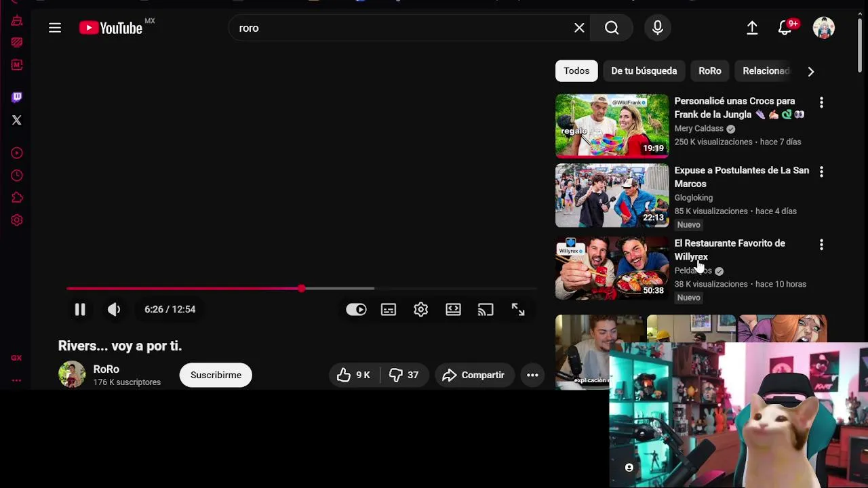
Task: Open the Mery Caldass channel name
Action: [698, 128]
